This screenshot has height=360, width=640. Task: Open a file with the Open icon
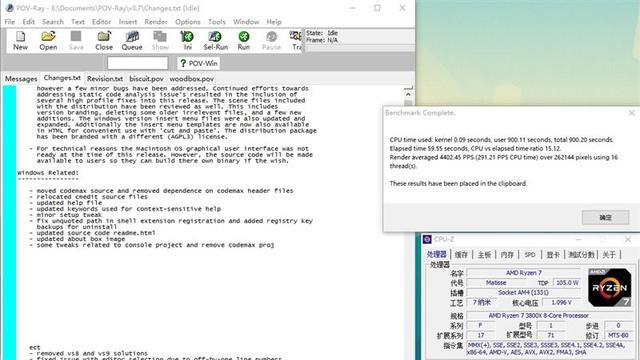pyautogui.click(x=48, y=40)
